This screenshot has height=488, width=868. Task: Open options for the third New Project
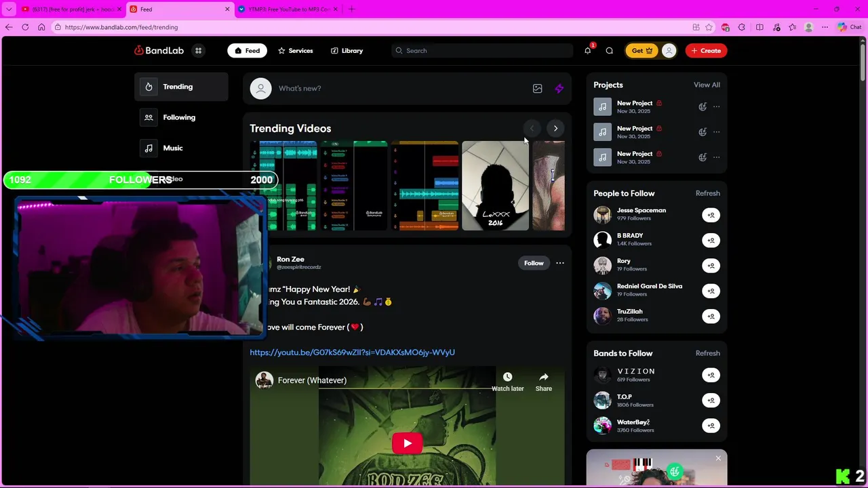(x=717, y=157)
